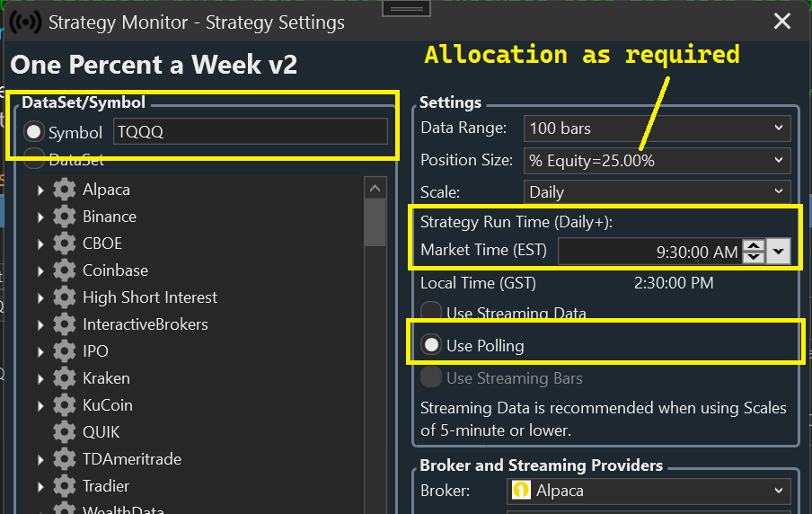The width and height of the screenshot is (812, 514).
Task: Expand the InteractiveBrokers tree node
Action: pyautogui.click(x=40, y=324)
